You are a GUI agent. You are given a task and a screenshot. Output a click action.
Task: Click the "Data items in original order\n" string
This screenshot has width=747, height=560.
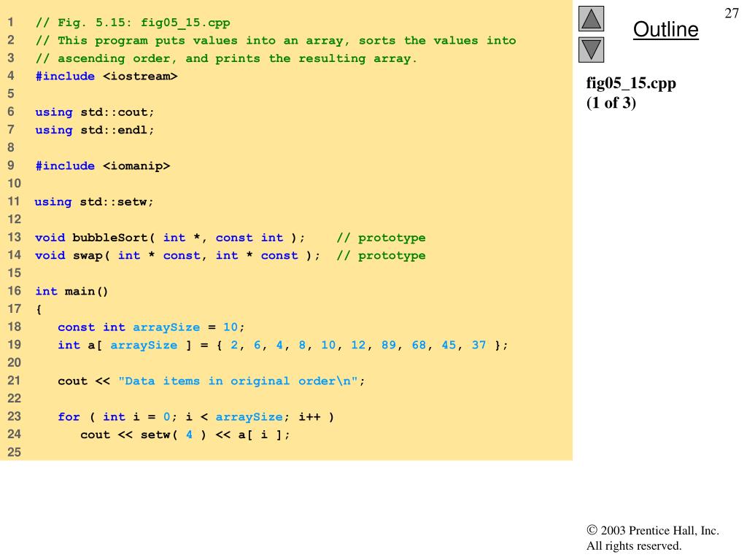[238, 381]
